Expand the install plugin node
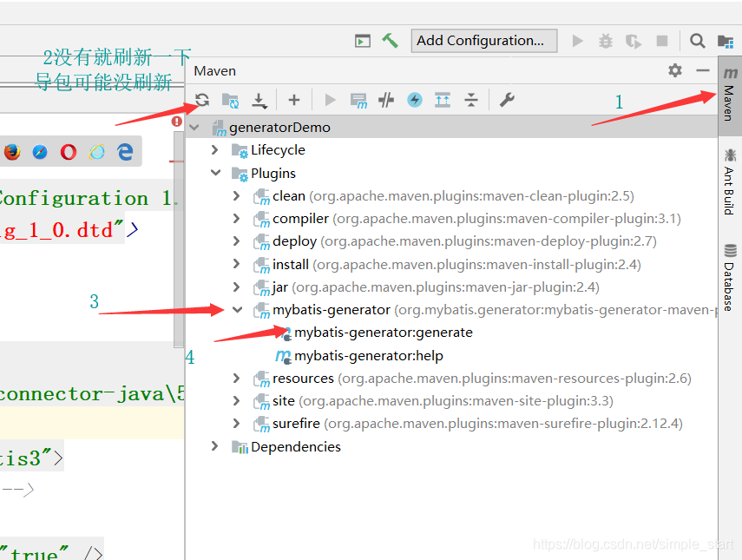742x560 pixels. click(237, 264)
